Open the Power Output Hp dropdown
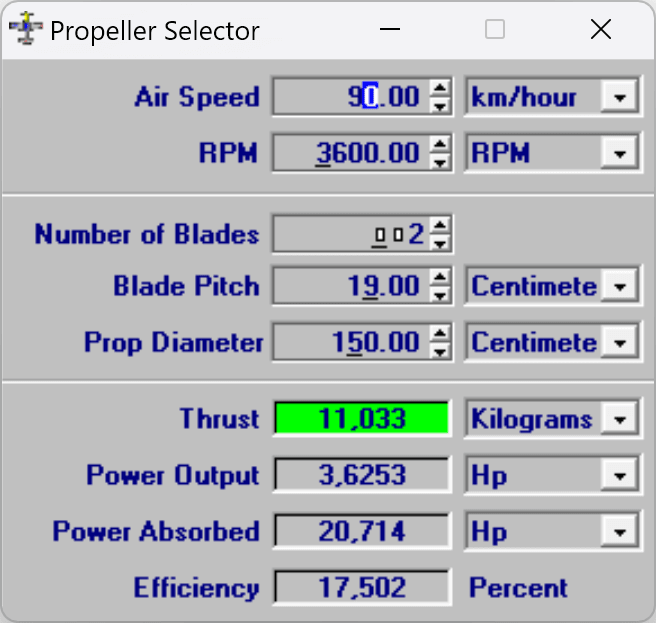Image resolution: width=656 pixels, height=623 pixels. [x=622, y=475]
